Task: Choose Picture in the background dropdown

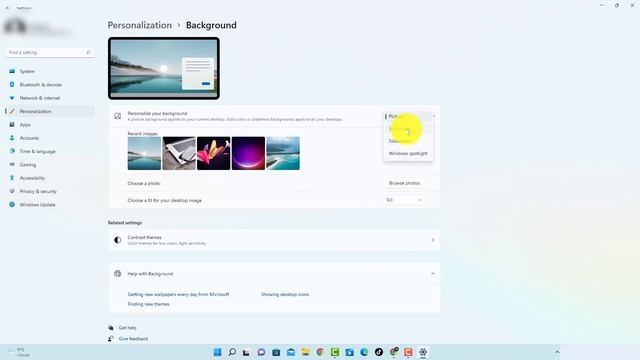Action: pos(408,117)
